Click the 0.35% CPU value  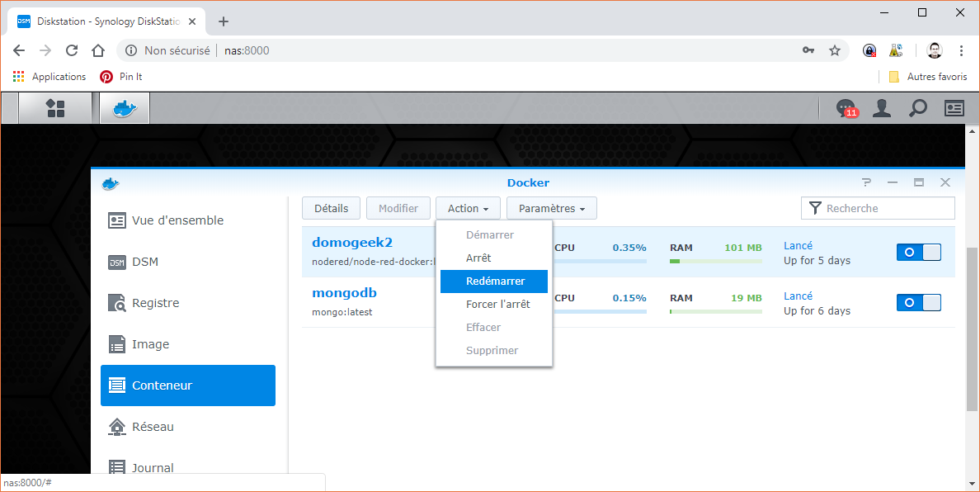pyautogui.click(x=629, y=248)
